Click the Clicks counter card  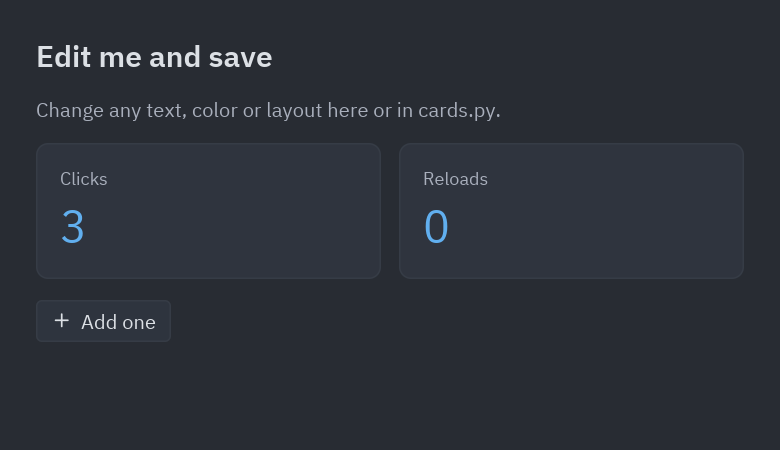(x=208, y=211)
